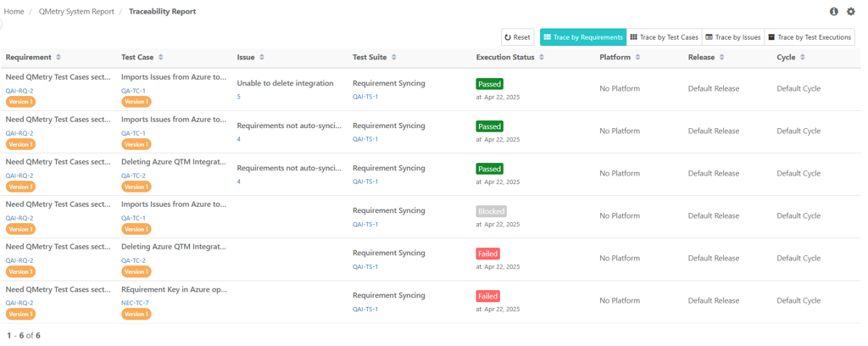Sort by Issue column arrows
This screenshot has height=346, width=868.
click(x=262, y=57)
